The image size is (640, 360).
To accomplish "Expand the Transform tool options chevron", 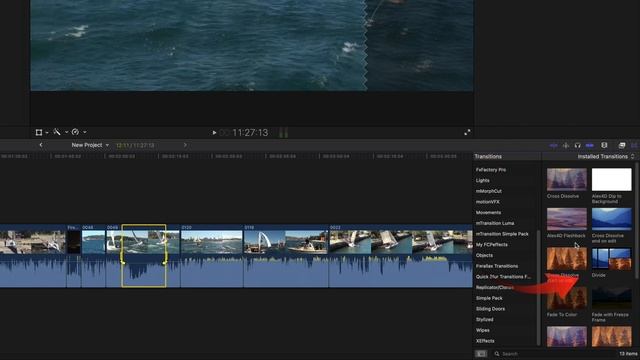I will 47,133.
